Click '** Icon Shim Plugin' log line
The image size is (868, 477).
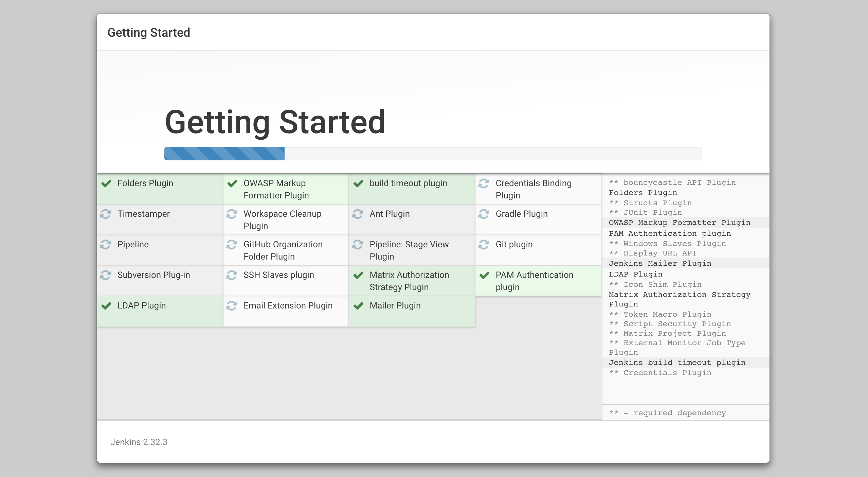tap(655, 285)
